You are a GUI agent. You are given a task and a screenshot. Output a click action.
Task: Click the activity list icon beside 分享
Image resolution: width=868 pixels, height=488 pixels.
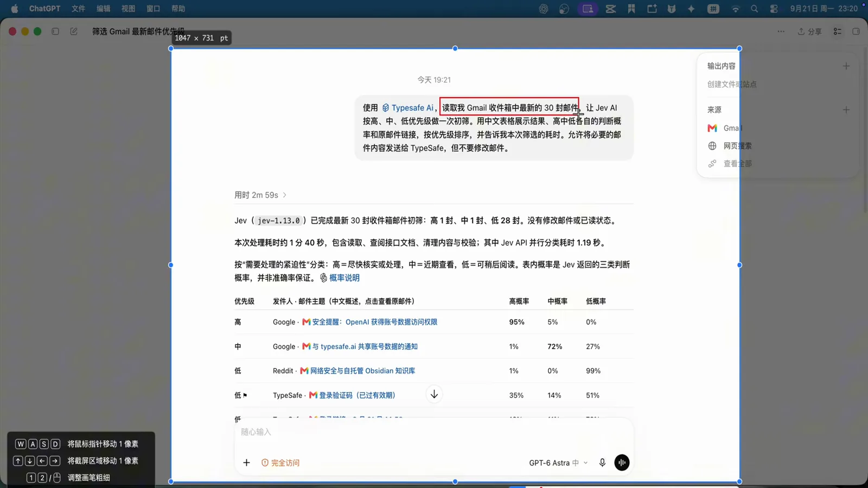838,31
